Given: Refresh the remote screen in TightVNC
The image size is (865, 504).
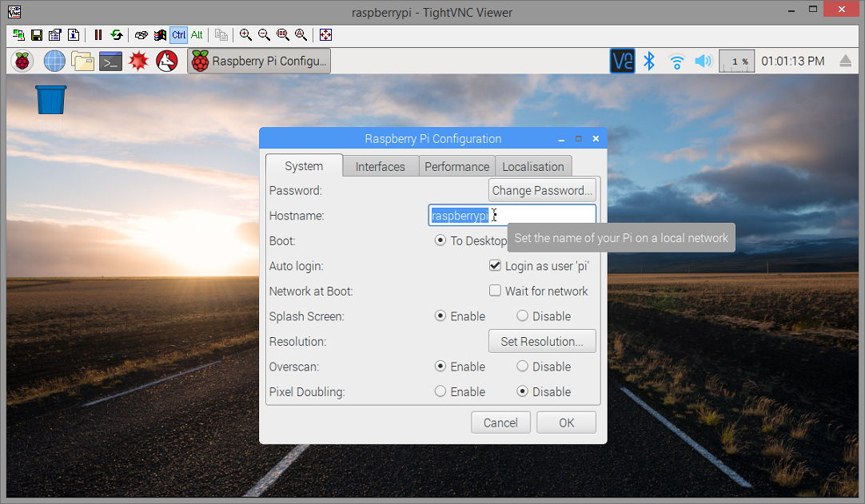Looking at the screenshot, I should pyautogui.click(x=117, y=35).
